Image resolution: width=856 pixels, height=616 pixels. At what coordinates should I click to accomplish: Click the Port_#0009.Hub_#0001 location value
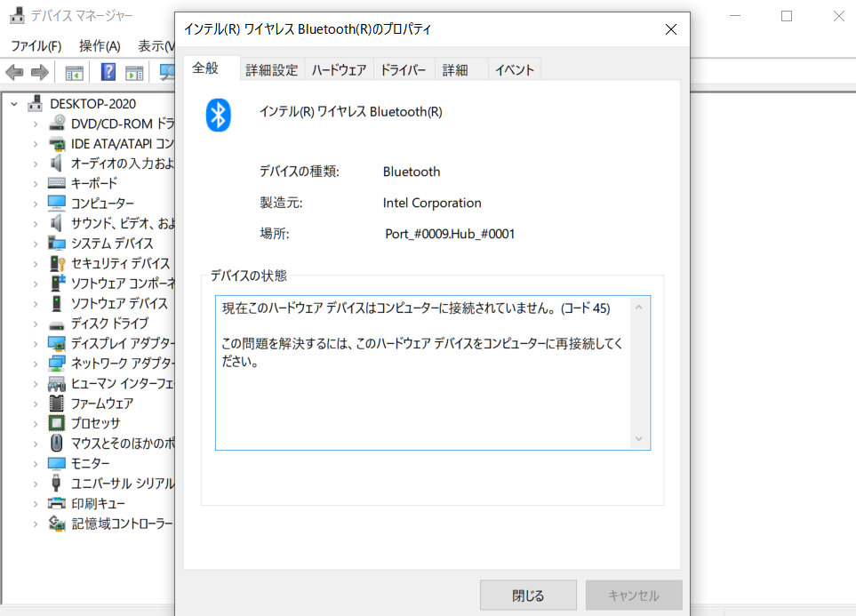tap(450, 234)
